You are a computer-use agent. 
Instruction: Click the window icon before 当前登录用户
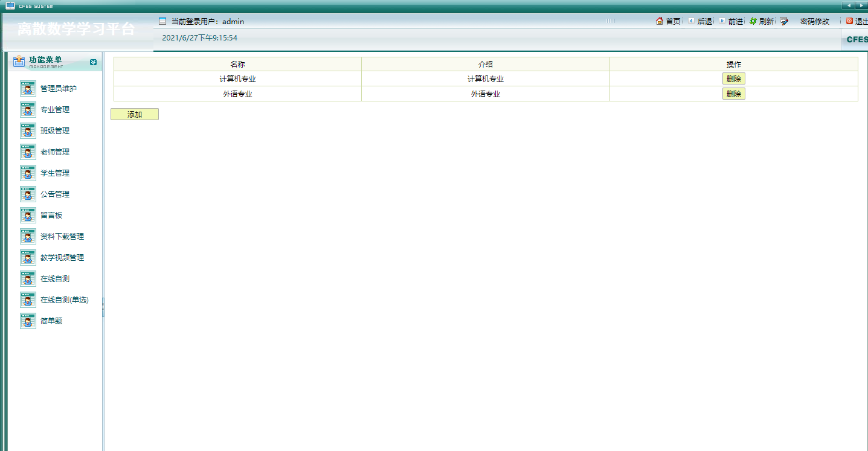(162, 21)
